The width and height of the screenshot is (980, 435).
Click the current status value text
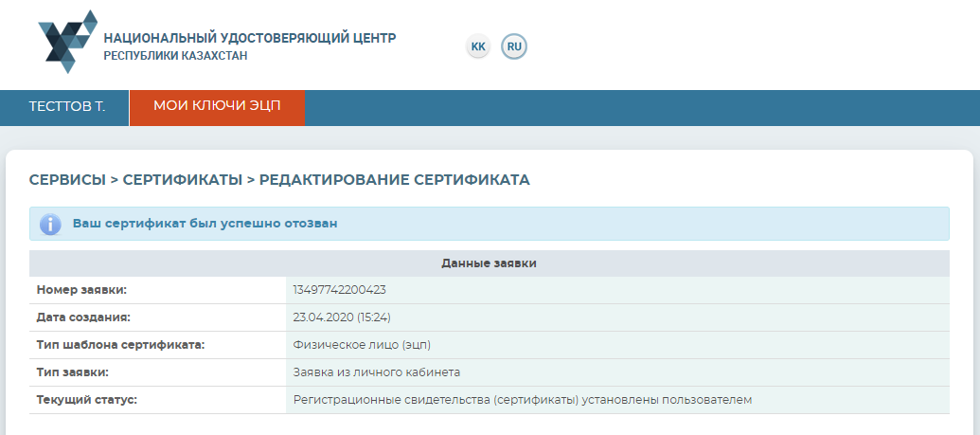click(523, 400)
